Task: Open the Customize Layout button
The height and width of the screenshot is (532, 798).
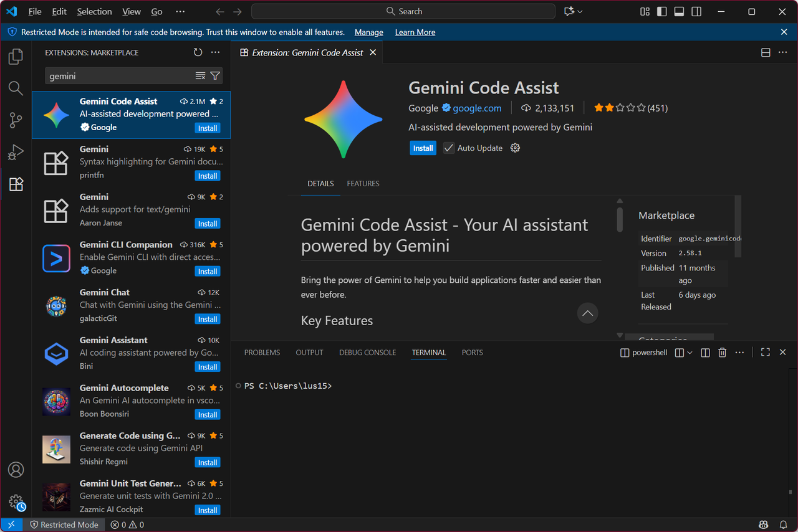Action: click(x=645, y=11)
